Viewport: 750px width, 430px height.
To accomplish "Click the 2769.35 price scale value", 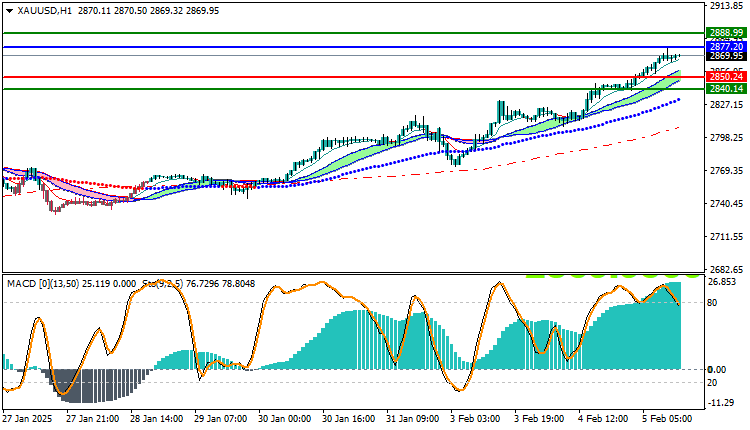I will point(727,171).
